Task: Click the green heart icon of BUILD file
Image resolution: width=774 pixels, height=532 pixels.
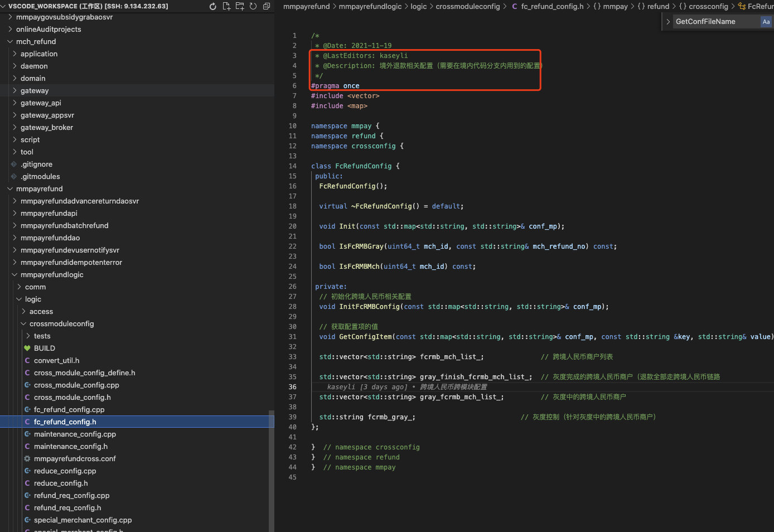Action: (27, 348)
